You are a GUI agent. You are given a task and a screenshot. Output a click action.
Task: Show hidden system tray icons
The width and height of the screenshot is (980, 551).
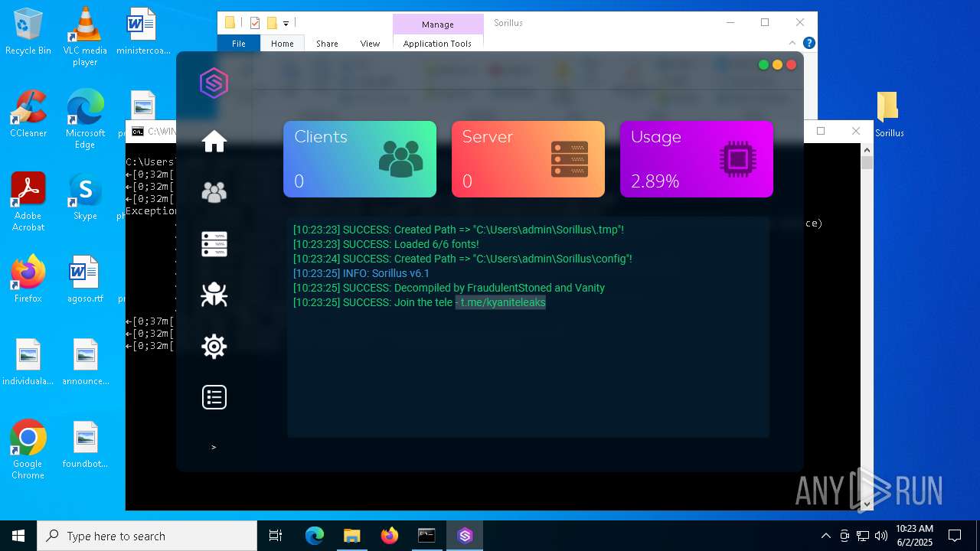point(825,536)
